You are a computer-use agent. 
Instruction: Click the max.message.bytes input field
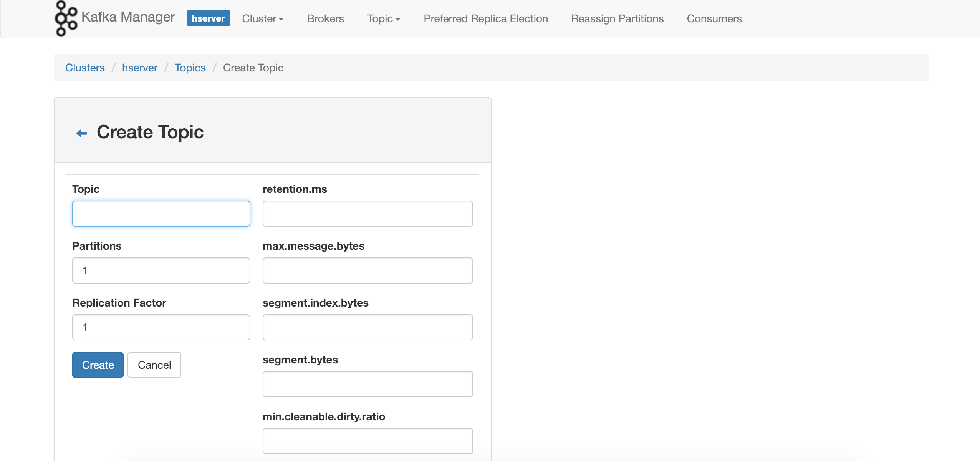[367, 270]
